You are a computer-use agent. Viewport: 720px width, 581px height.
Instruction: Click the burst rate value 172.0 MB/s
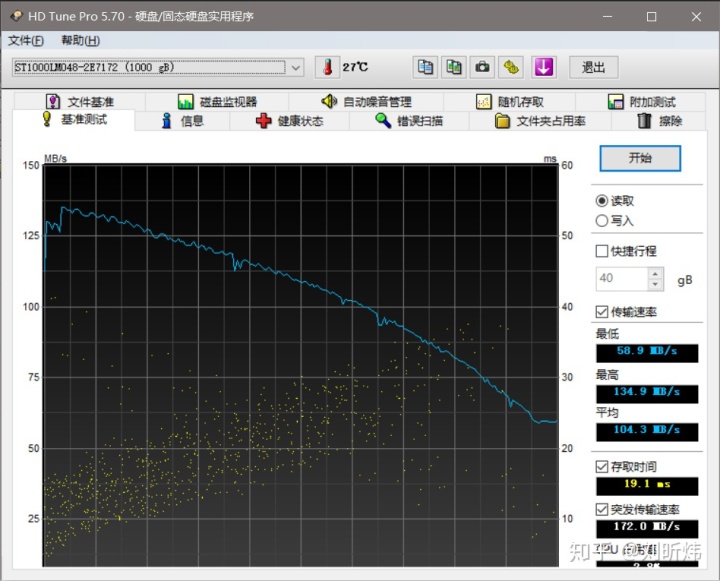tap(647, 528)
